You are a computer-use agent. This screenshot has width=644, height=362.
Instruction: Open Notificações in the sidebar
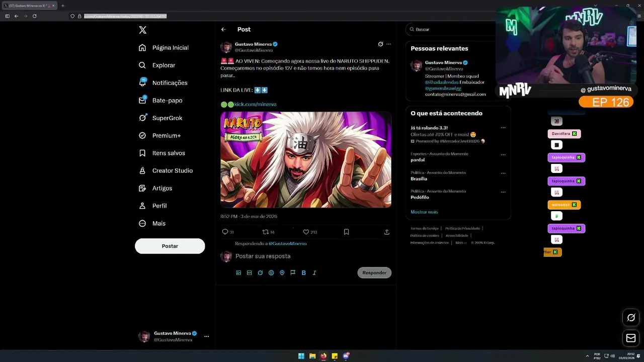tap(163, 83)
